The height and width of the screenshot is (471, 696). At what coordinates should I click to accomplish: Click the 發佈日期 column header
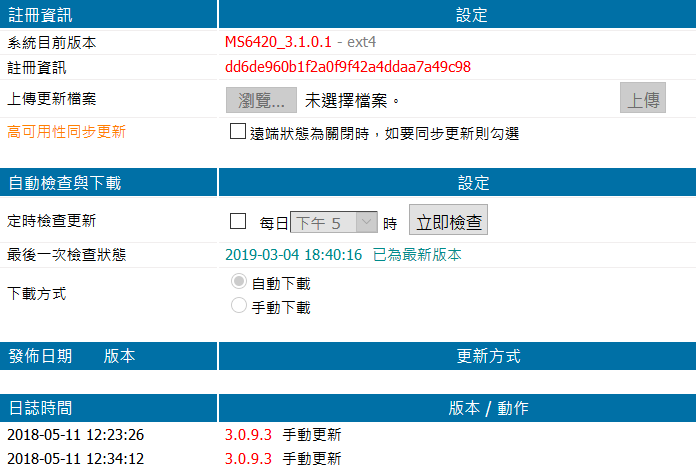[x=40, y=356]
